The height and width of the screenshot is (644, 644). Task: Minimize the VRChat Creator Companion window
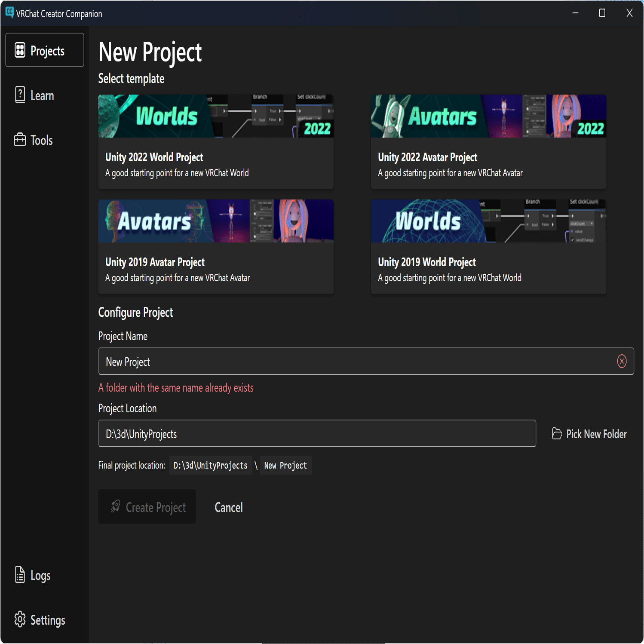pos(575,13)
